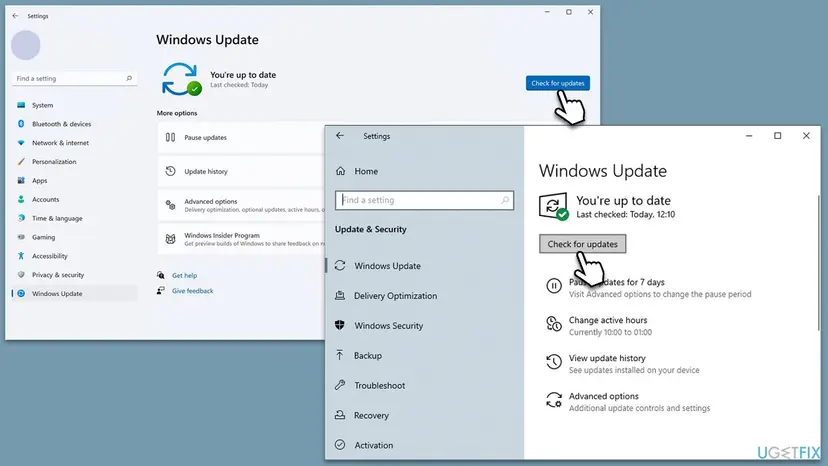Click the Accounts person icon

click(21, 199)
